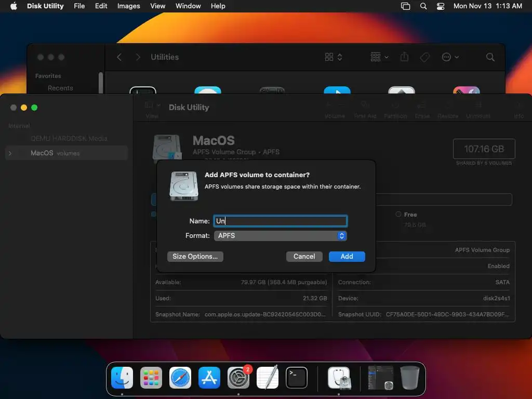The height and width of the screenshot is (399, 532).
Task: Open Control Center from menu bar
Action: [441, 6]
